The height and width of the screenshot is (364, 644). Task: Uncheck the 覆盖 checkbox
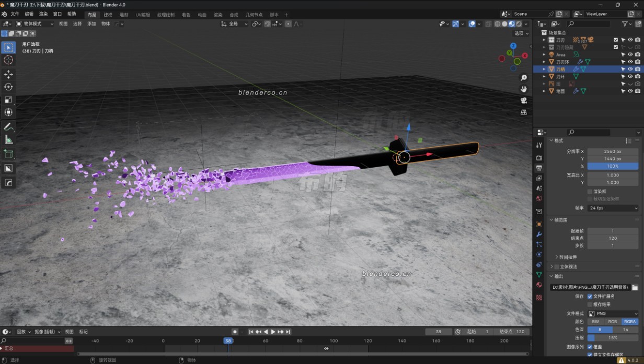coord(590,347)
